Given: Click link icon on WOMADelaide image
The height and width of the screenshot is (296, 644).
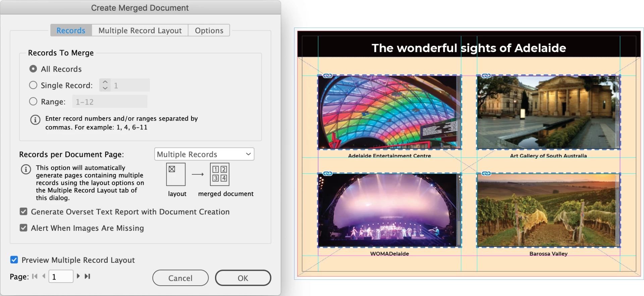Looking at the screenshot, I should 328,173.
